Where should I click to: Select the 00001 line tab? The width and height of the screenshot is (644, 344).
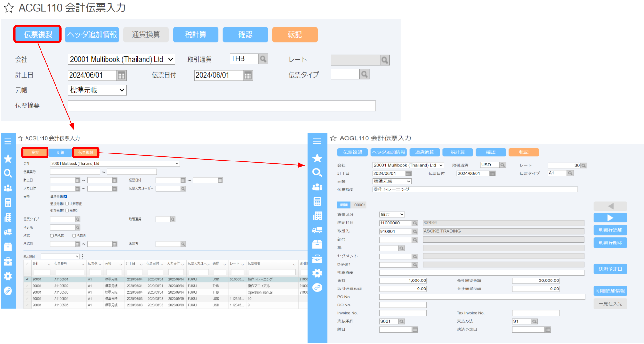tap(359, 205)
